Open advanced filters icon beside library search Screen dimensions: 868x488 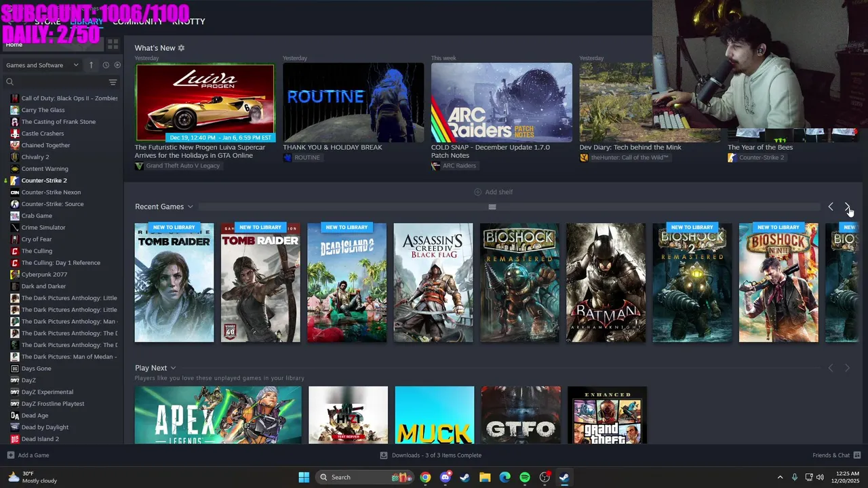pos(113,82)
